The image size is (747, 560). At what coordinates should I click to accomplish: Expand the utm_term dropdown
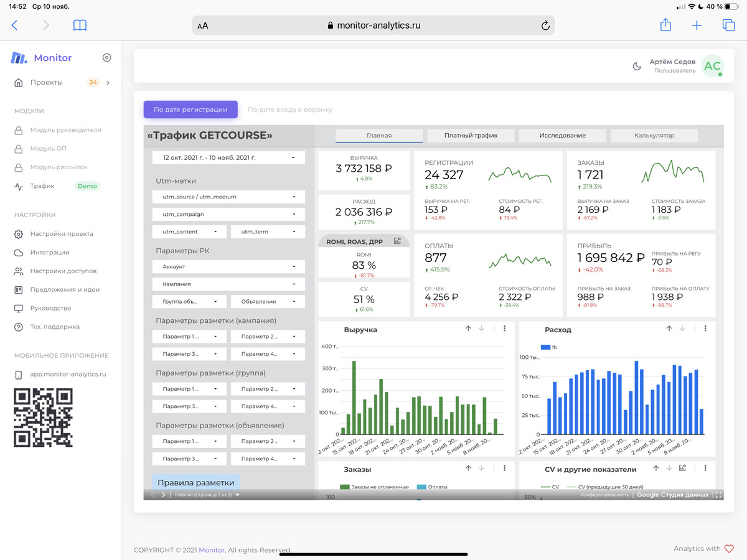268,231
